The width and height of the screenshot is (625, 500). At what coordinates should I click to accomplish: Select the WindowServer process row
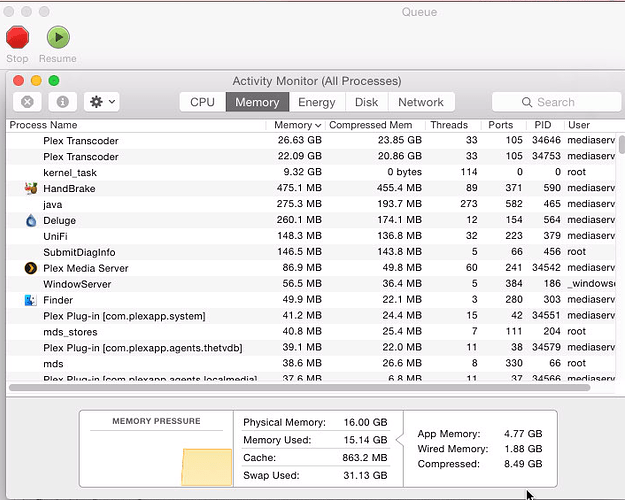[311, 284]
